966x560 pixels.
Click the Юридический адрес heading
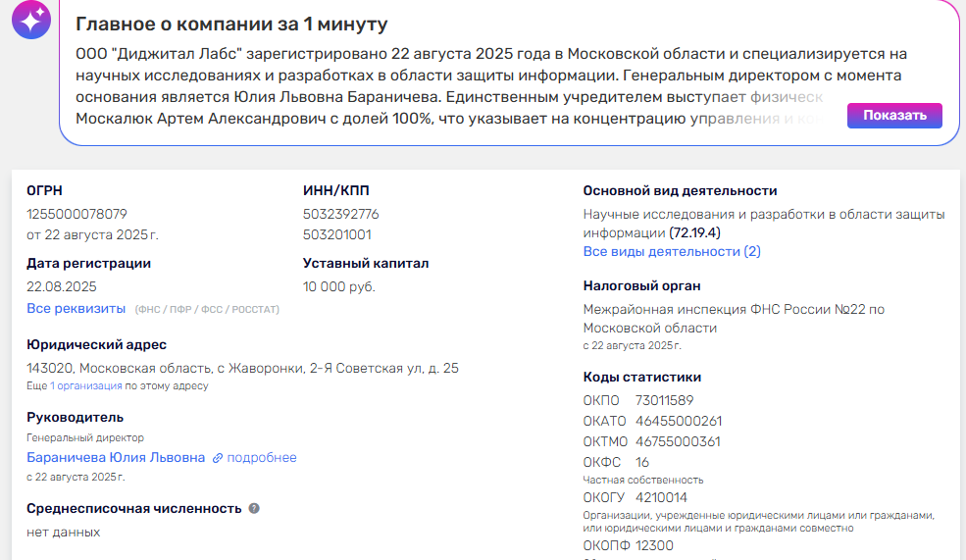(97, 345)
